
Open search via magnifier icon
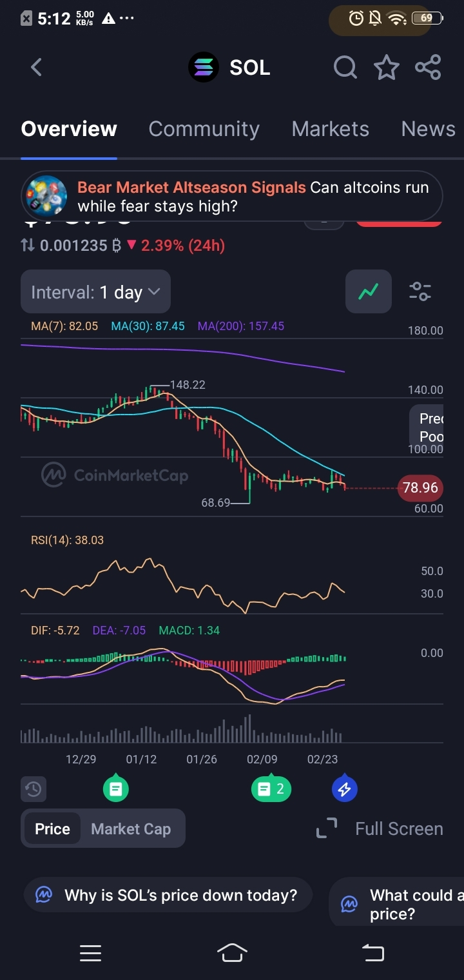[345, 67]
